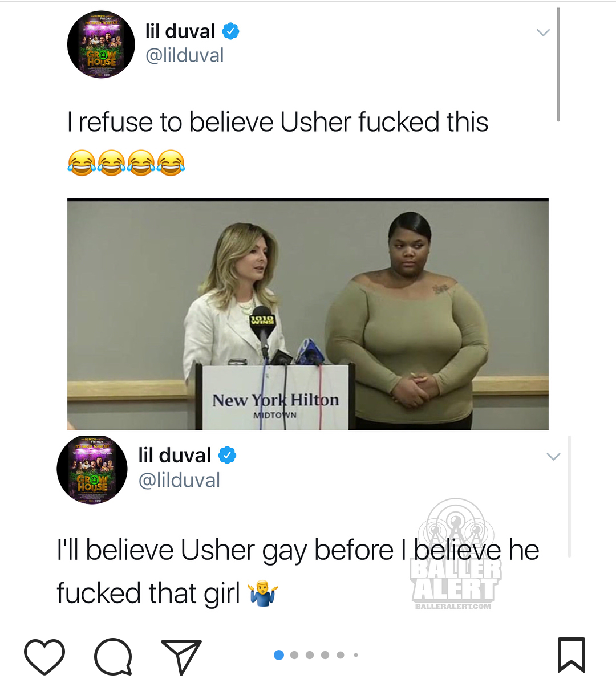The height and width of the screenshot is (683, 616).
Task: Like the post with the heart icon
Action: coord(44,656)
